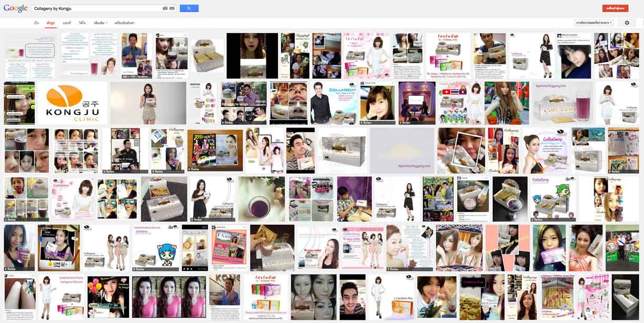Open search by image camera icon
Image resolution: width=644 pixels, height=323 pixels.
coord(165,8)
